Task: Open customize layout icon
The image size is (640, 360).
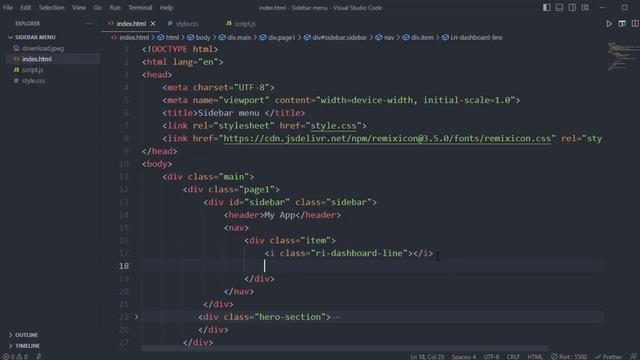Action: click(x=585, y=7)
